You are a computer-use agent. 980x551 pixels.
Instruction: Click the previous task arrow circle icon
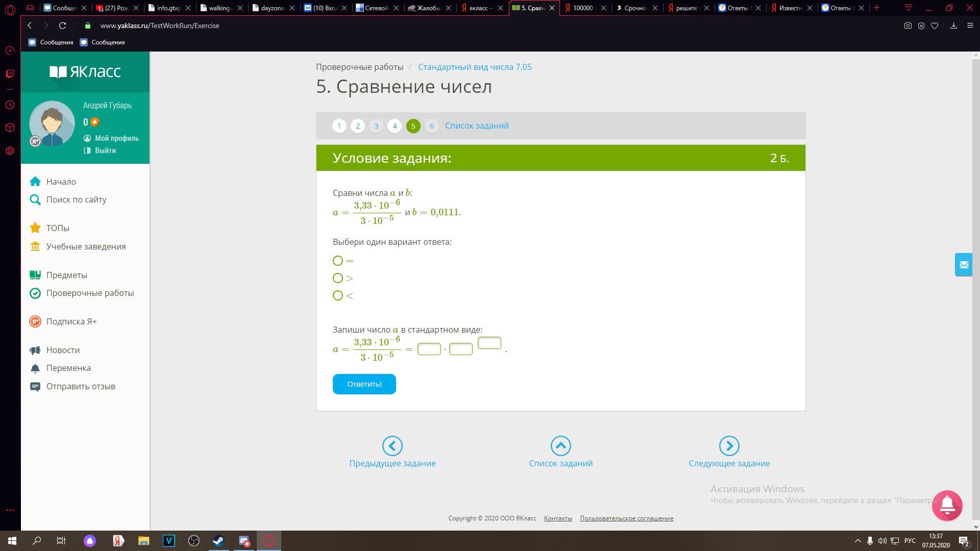click(392, 446)
